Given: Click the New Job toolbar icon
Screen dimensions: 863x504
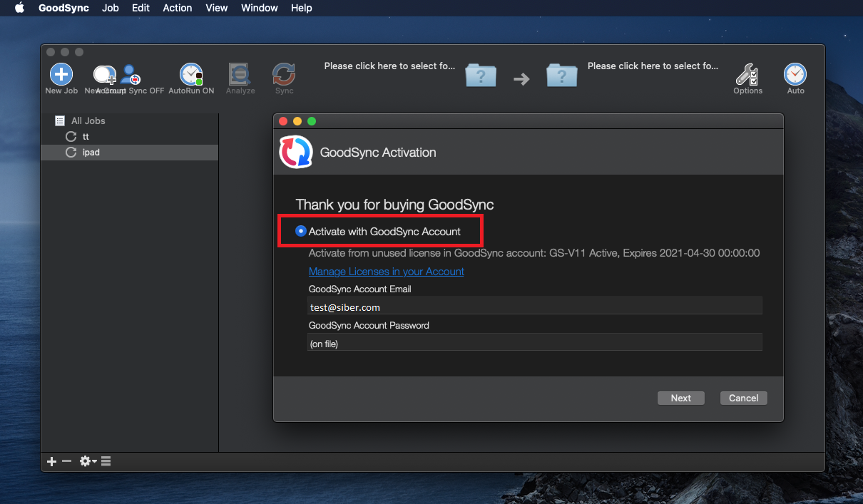Looking at the screenshot, I should 61,74.
